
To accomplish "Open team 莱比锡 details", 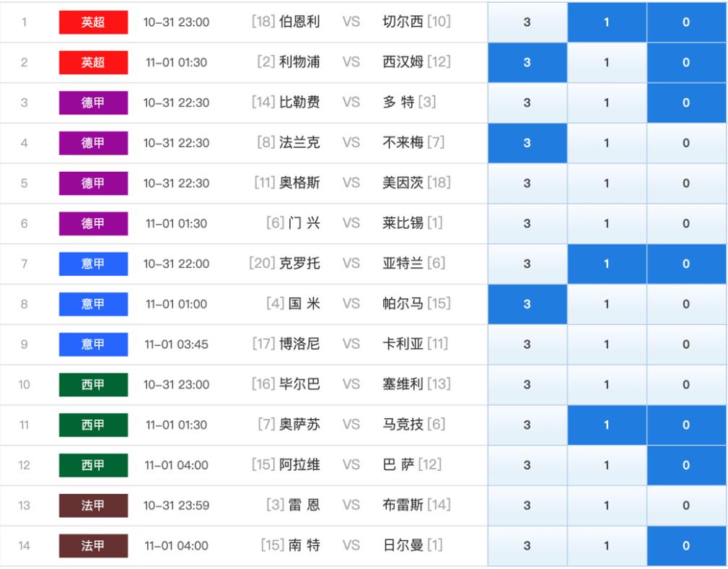I will (403, 223).
